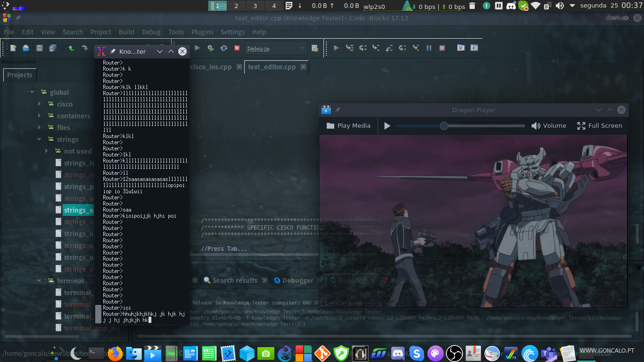Click the Break debugger pause icon
Screen dimensions: 644x362
click(429, 48)
